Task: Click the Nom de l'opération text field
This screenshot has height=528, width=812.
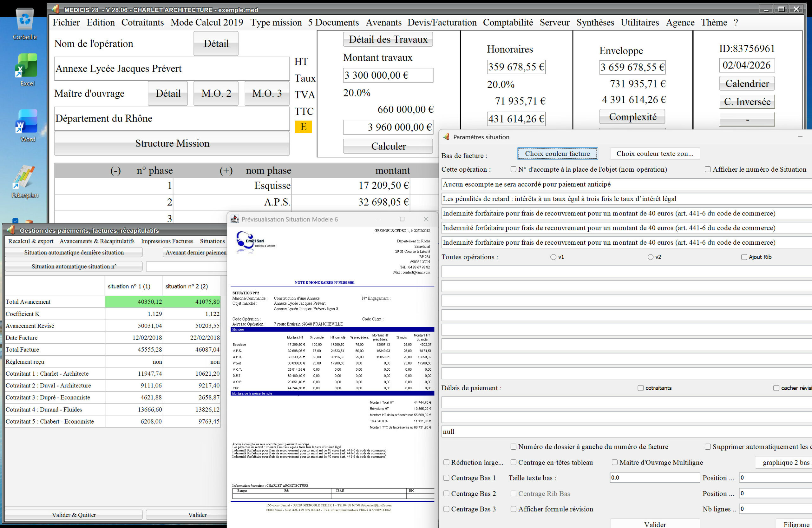Action: pos(172,69)
